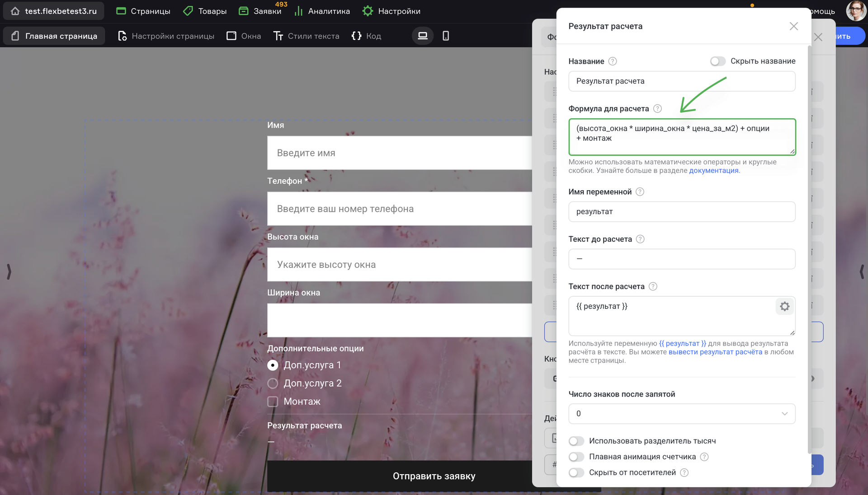The image size is (868, 495).
Task: Switch to mobile preview icon
Action: coord(445,36)
